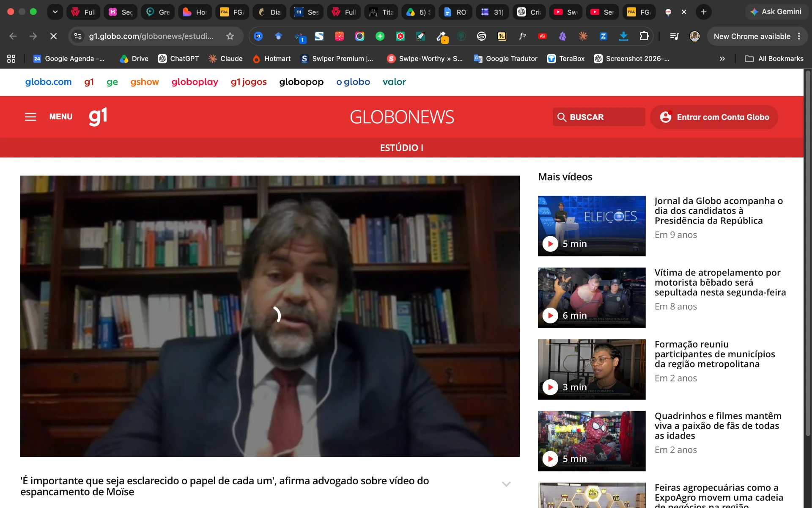The width and height of the screenshot is (812, 508).
Task: Open 'Formação reuniu participantes' video title
Action: click(715, 354)
